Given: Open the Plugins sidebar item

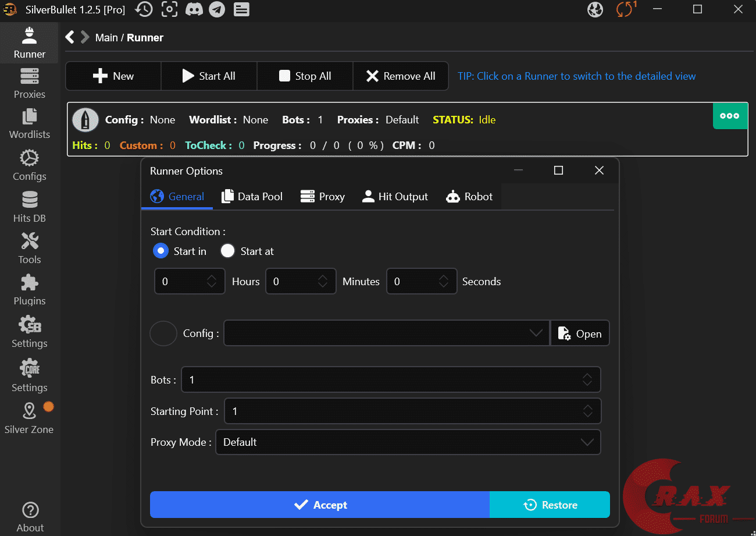Looking at the screenshot, I should coord(29,290).
